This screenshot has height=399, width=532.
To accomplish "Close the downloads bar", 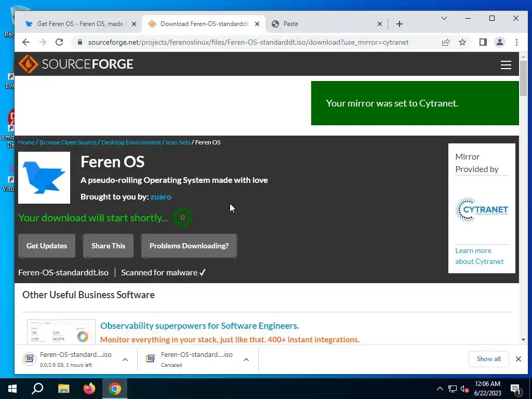I will pos(518,359).
